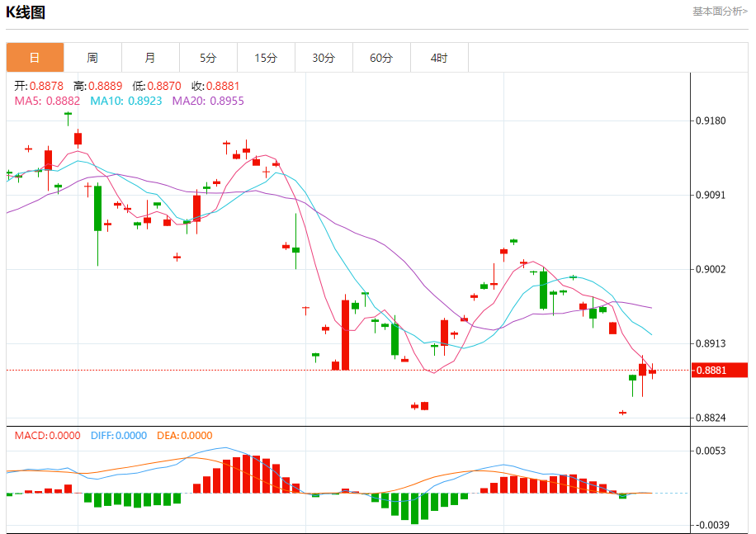
Task: Select the 日 daily chart tab
Action: (x=35, y=58)
